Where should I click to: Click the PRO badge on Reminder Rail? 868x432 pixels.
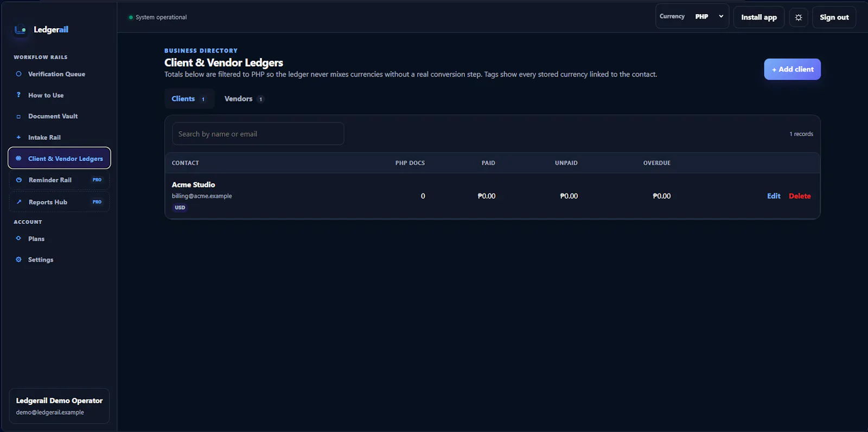click(97, 180)
